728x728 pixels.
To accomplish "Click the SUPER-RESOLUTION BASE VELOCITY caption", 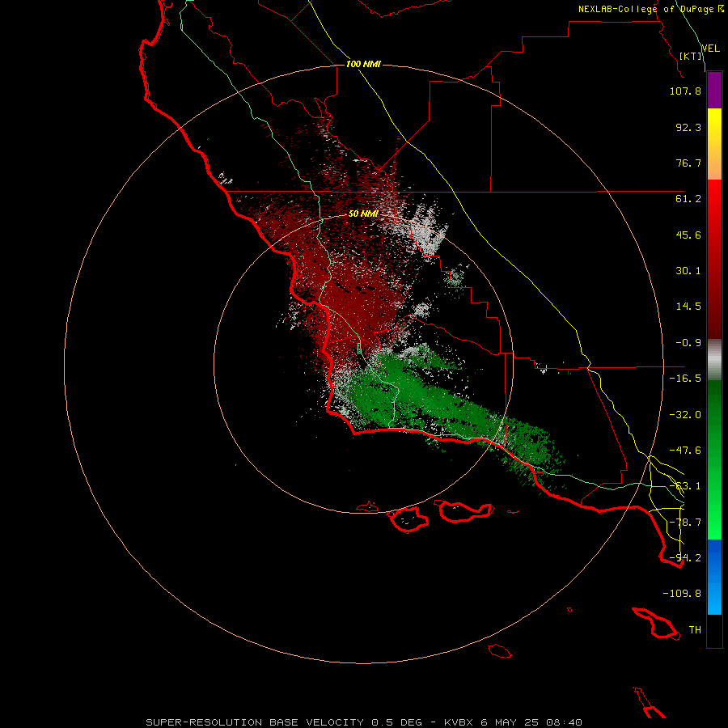I will [255, 722].
